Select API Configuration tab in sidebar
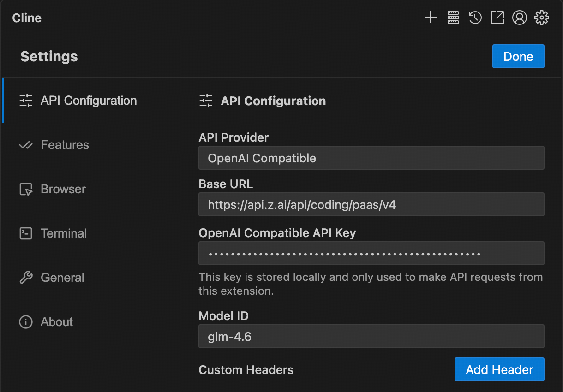This screenshot has height=392, width=563. coord(88,101)
